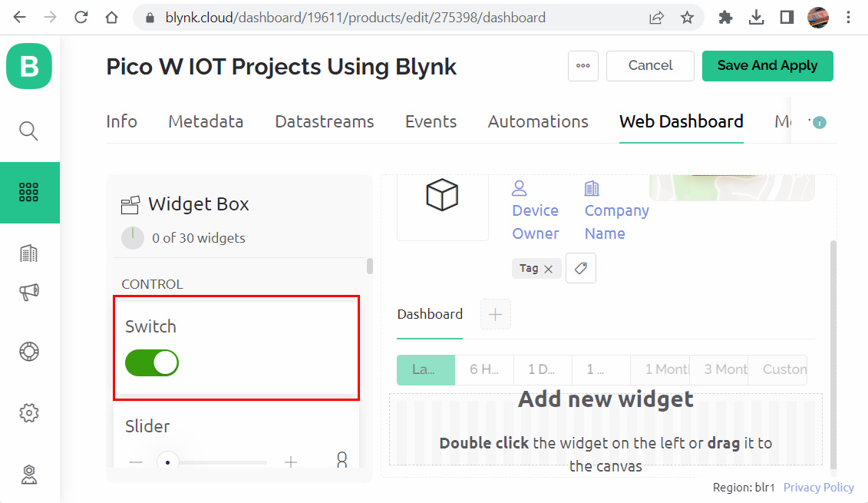868x503 pixels.
Task: Click the Slider widget minus button
Action: (x=136, y=462)
